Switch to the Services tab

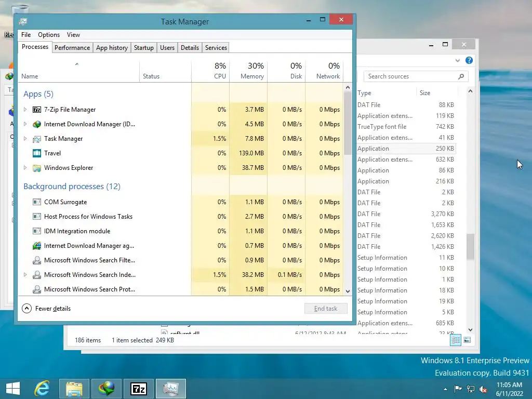(216, 47)
